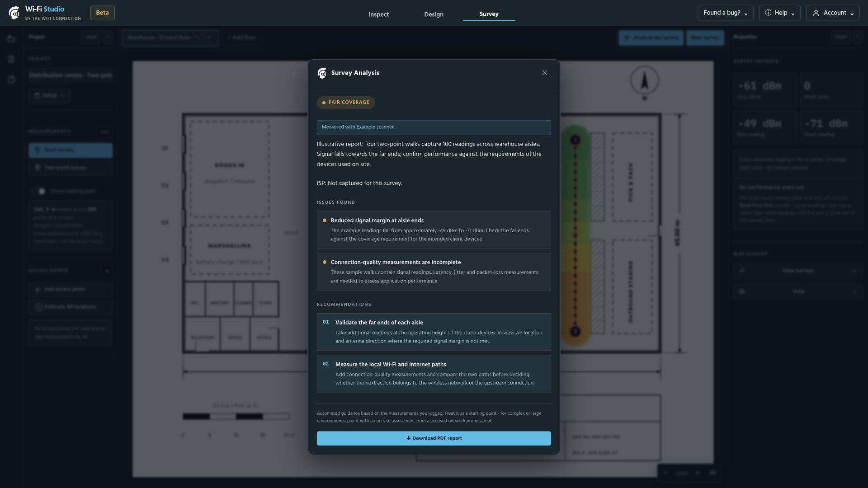Viewport: 868px width, 488px height.
Task: Close the Warehouse Ground floor tab
Action: coord(209,38)
